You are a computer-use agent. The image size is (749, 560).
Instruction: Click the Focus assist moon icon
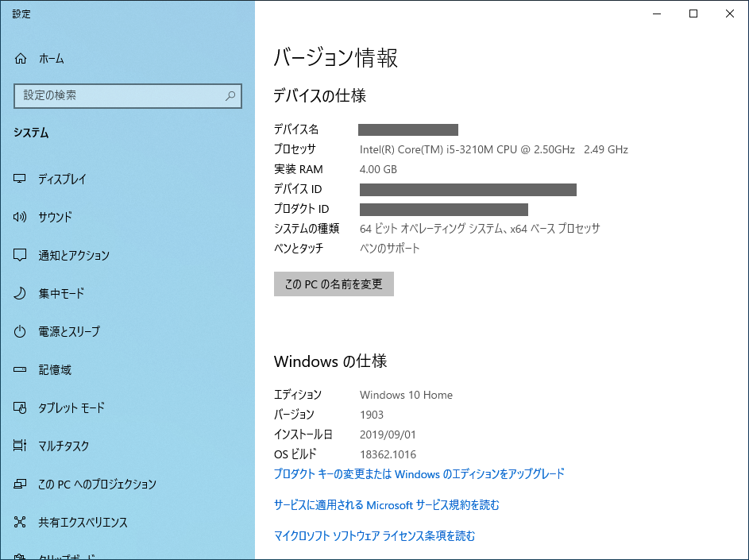pyautogui.click(x=20, y=293)
